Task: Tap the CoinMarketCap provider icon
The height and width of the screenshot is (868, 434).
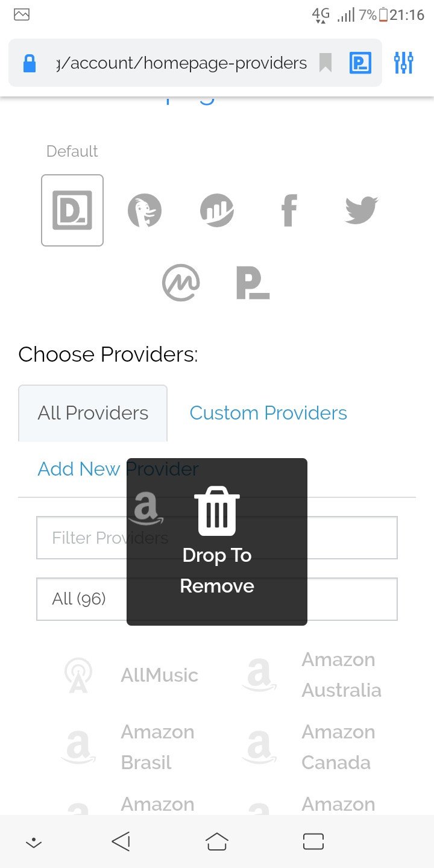Action: click(181, 283)
